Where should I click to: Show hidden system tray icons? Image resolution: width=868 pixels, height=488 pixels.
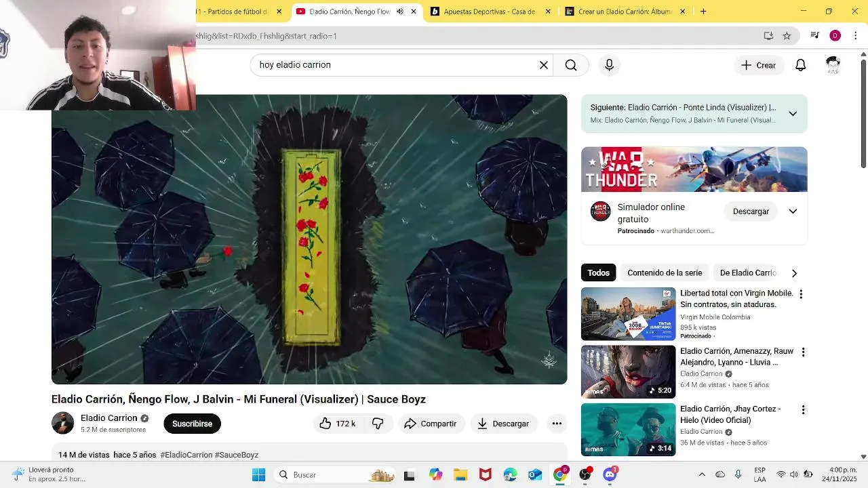pyautogui.click(x=702, y=474)
